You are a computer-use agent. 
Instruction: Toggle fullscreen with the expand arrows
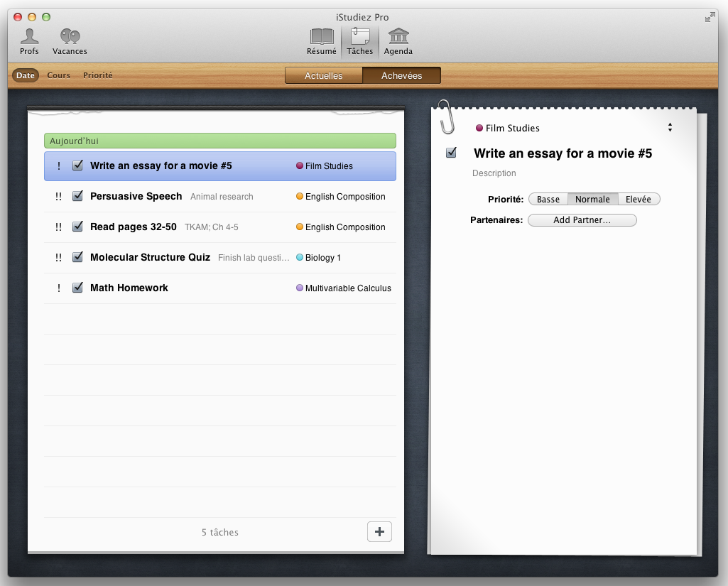pyautogui.click(x=710, y=18)
